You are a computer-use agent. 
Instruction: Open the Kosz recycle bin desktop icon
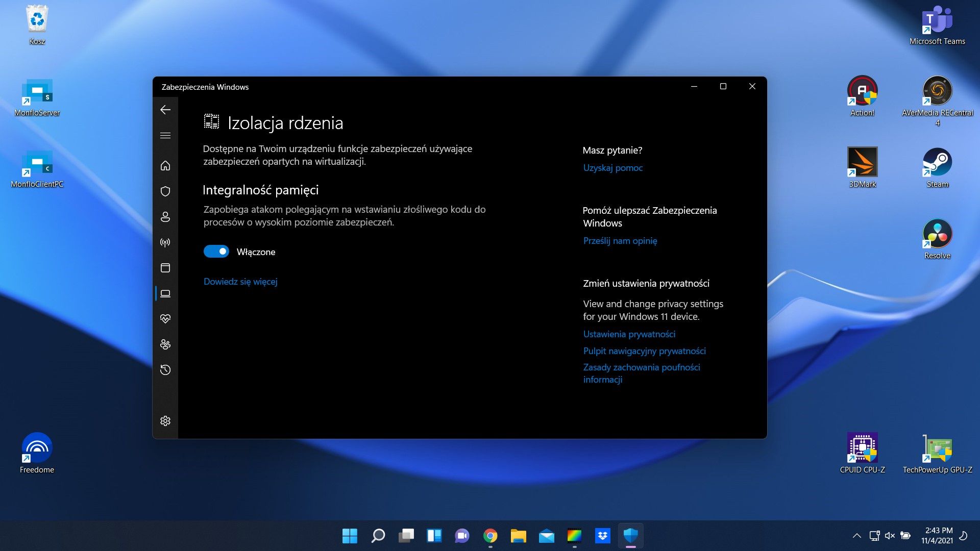click(37, 24)
